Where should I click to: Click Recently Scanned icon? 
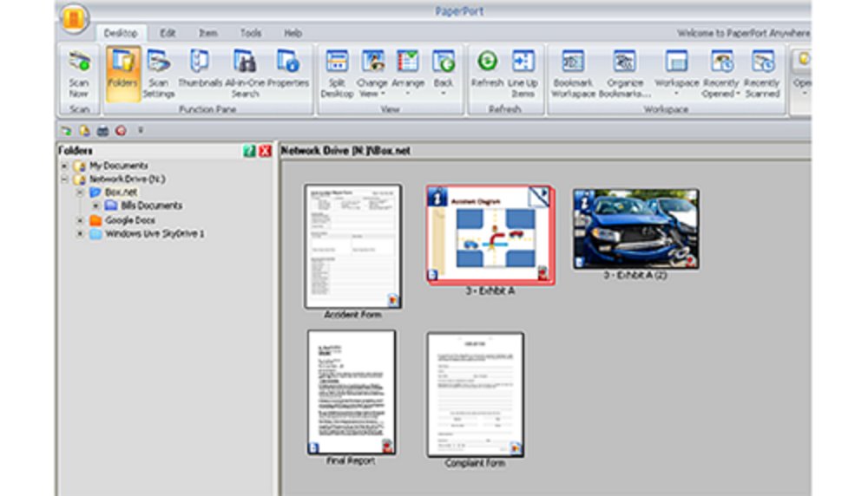pos(762,74)
